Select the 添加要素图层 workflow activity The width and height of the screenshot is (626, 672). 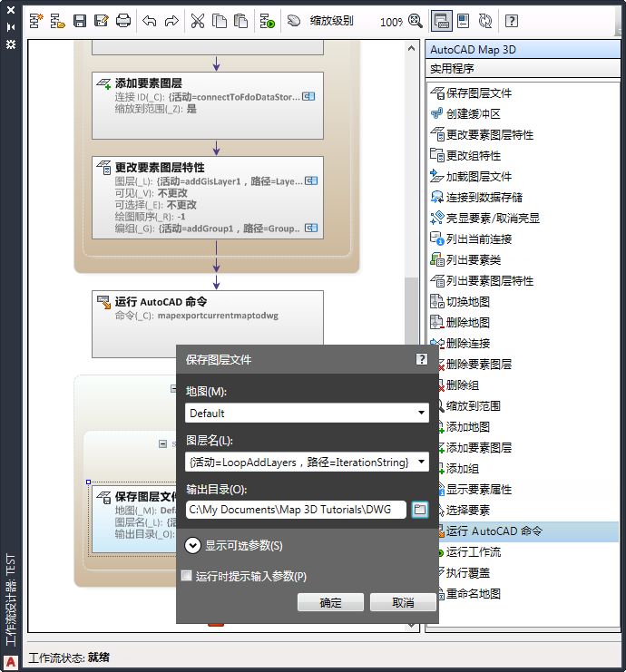(x=208, y=105)
